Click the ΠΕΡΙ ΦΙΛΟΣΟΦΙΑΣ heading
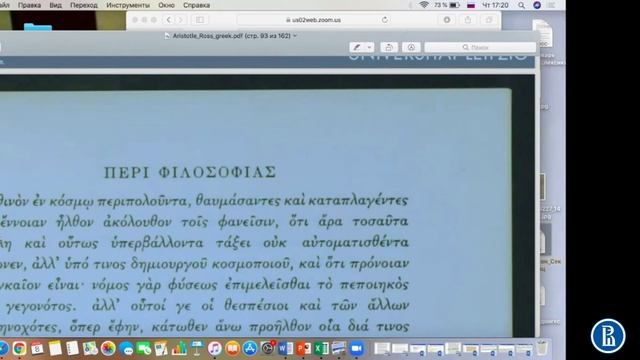 190,172
